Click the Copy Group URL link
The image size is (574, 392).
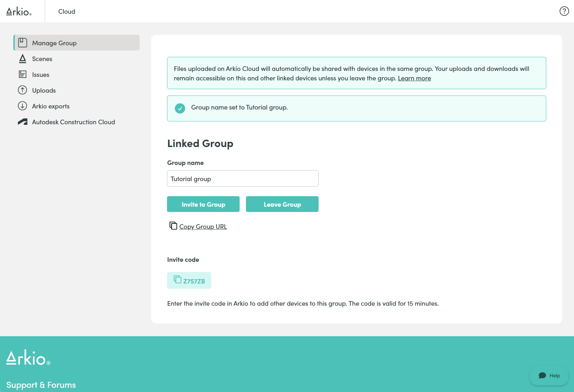pyautogui.click(x=203, y=226)
